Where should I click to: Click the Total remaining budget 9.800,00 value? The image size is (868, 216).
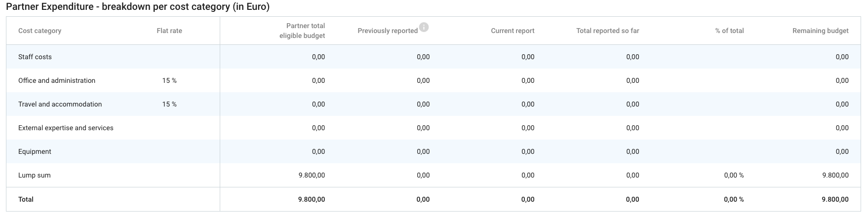click(x=835, y=199)
